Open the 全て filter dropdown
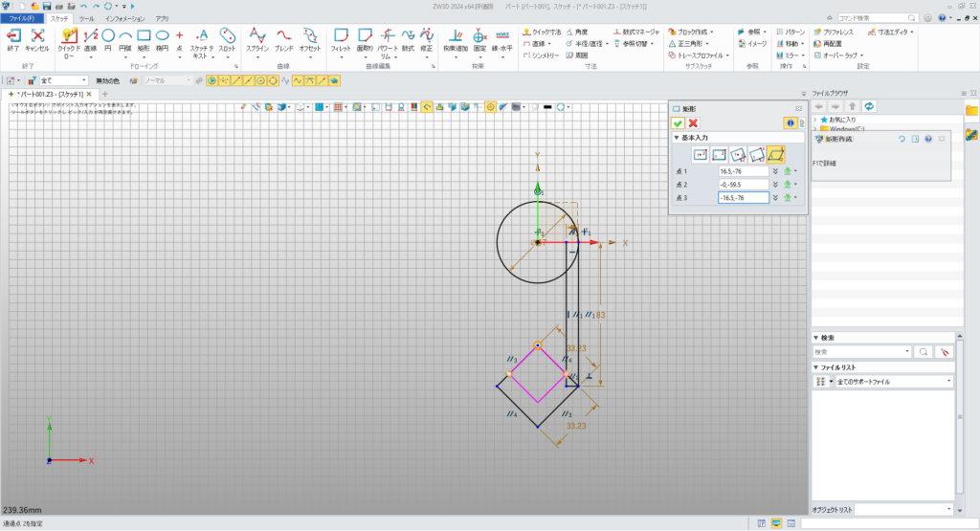Viewport: 980px width, 531px height. pos(63,80)
